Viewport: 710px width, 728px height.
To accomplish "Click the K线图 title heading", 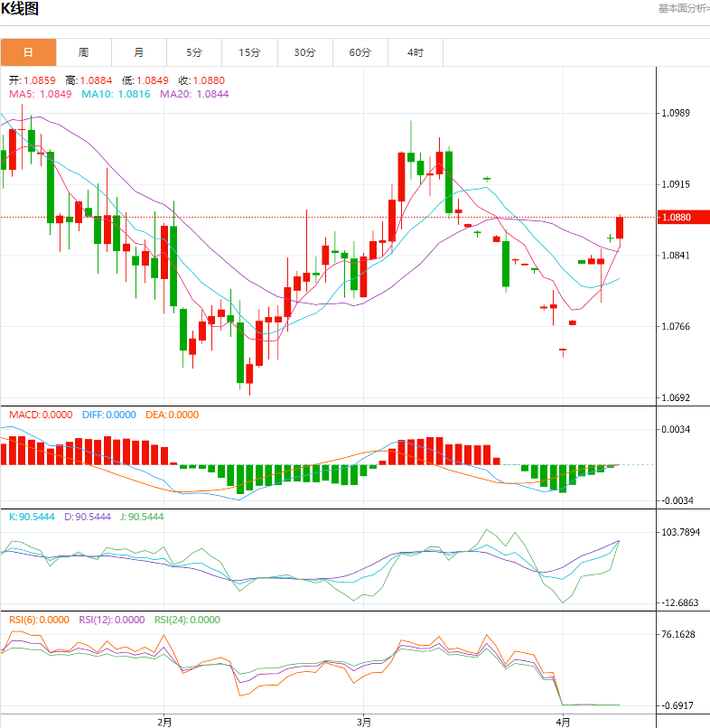I will click(x=20, y=9).
